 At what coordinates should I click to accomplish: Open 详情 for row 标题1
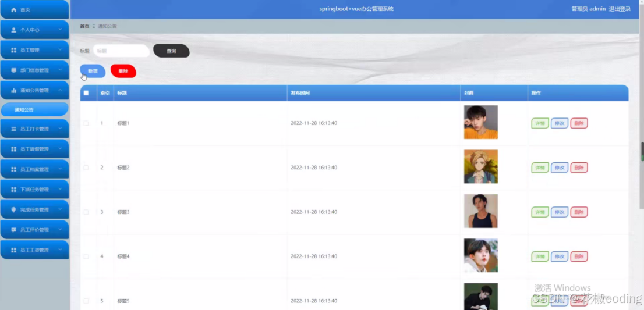pos(540,123)
